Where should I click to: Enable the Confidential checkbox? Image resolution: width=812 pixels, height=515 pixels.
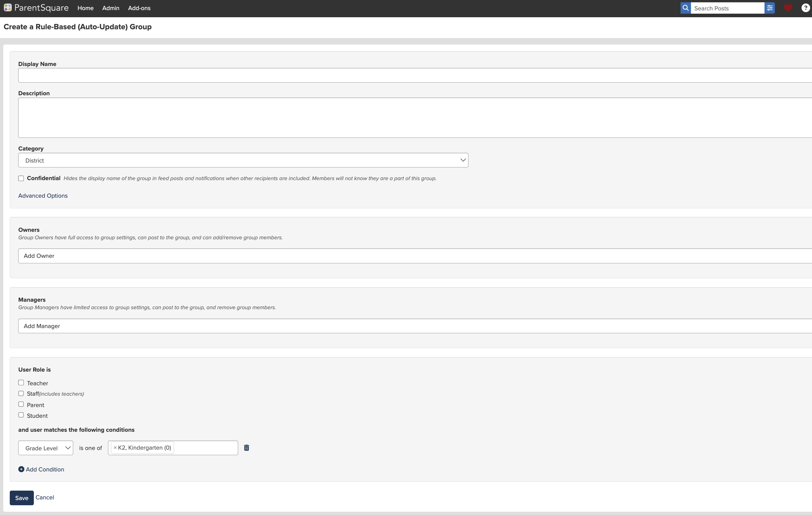(21, 178)
